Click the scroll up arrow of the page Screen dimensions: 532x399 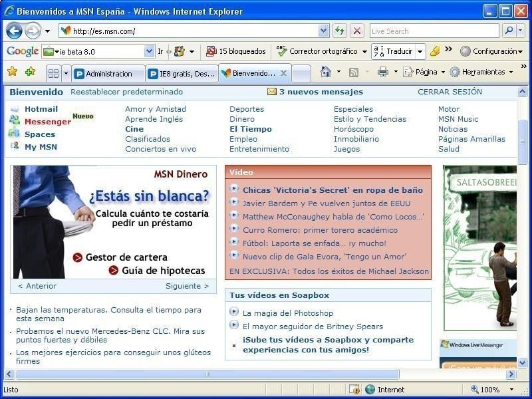[522, 91]
